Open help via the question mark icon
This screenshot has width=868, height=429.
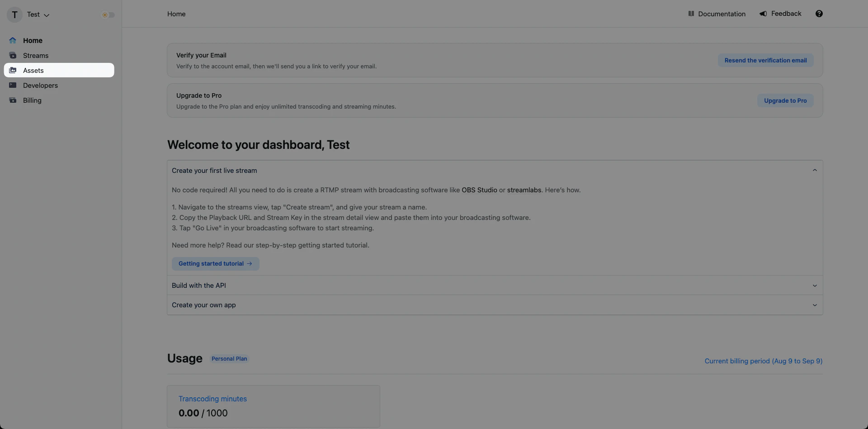pos(819,14)
